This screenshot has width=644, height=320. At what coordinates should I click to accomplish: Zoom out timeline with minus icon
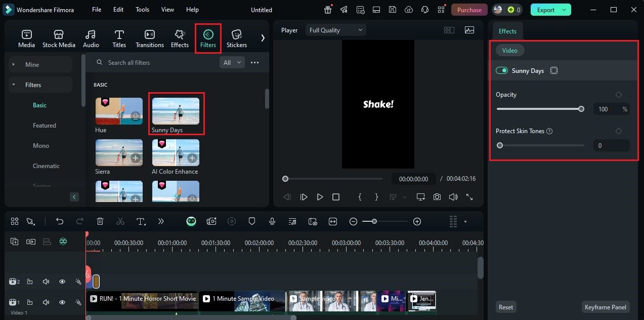(354, 221)
